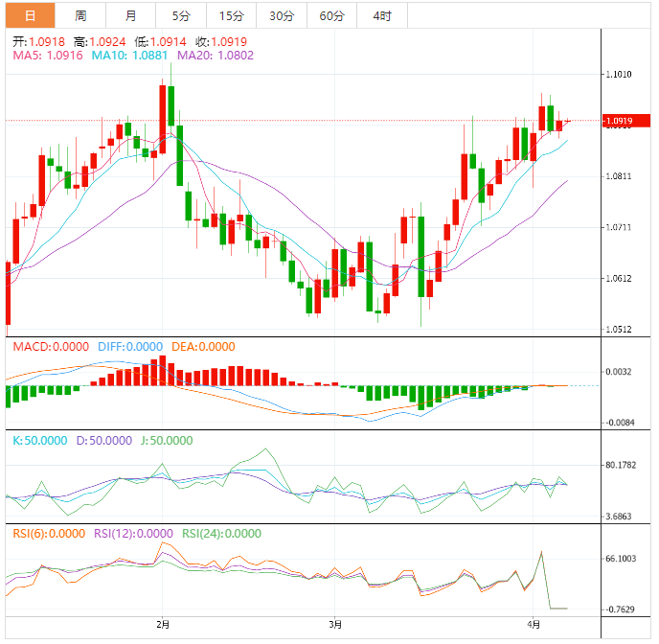The width and height of the screenshot is (659, 644).
Task: Show the 60分 chart view
Action: click(331, 15)
